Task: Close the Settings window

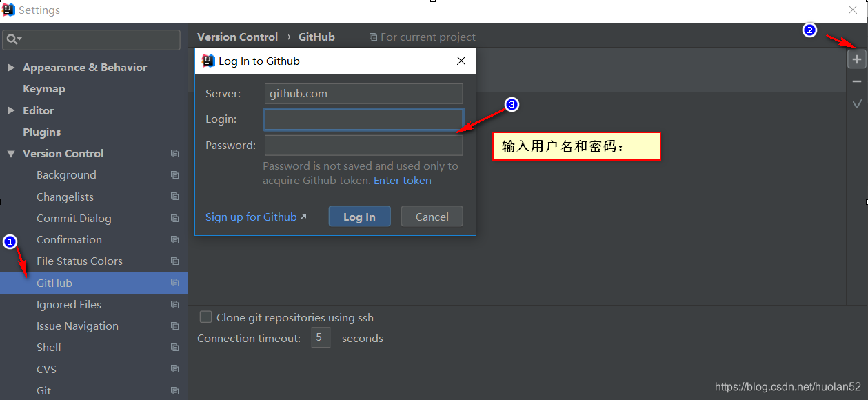Action: (853, 10)
